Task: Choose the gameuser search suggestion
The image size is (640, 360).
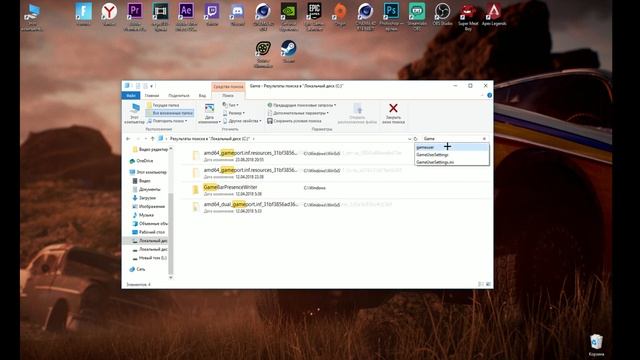Action: pyautogui.click(x=452, y=147)
